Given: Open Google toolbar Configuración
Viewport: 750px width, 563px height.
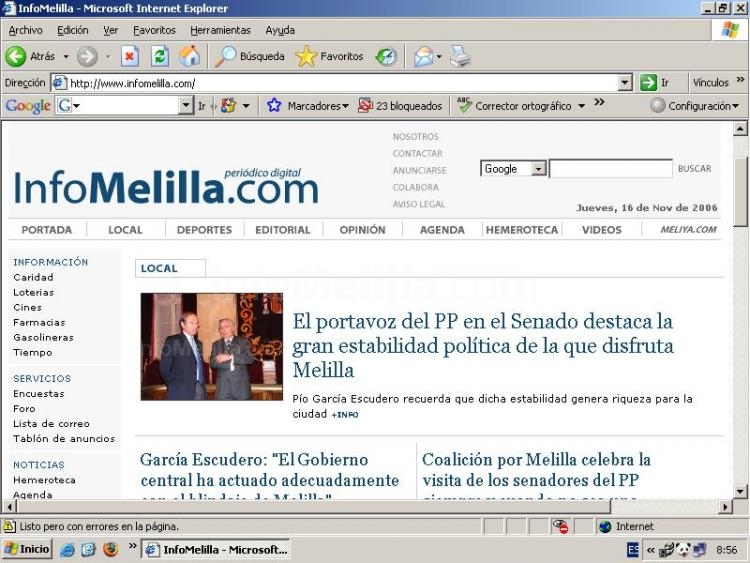Looking at the screenshot, I should 695,106.
